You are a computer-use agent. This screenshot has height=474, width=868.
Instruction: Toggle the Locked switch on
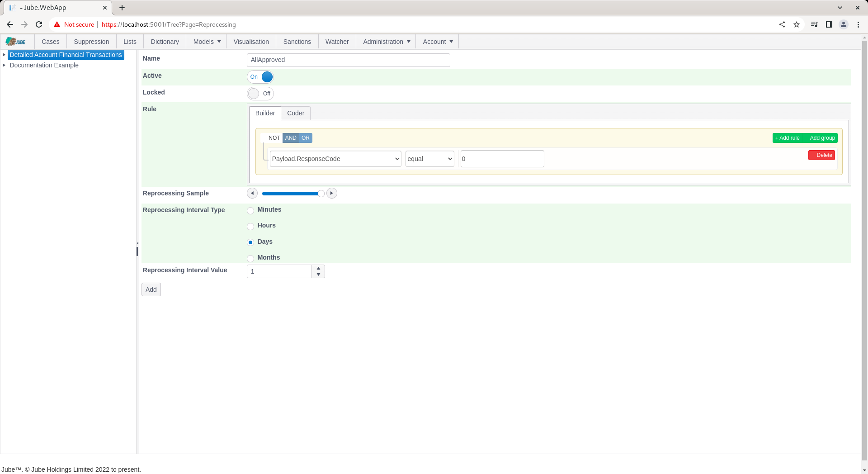coord(260,94)
